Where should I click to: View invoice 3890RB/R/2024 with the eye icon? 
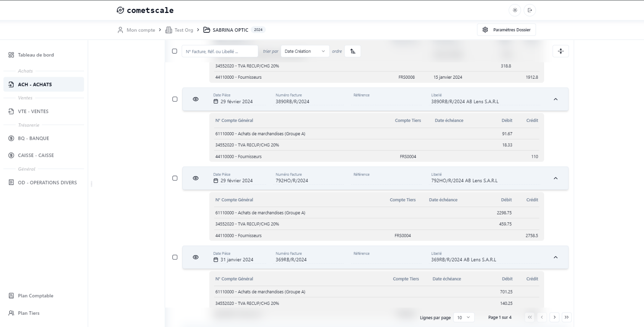click(196, 99)
